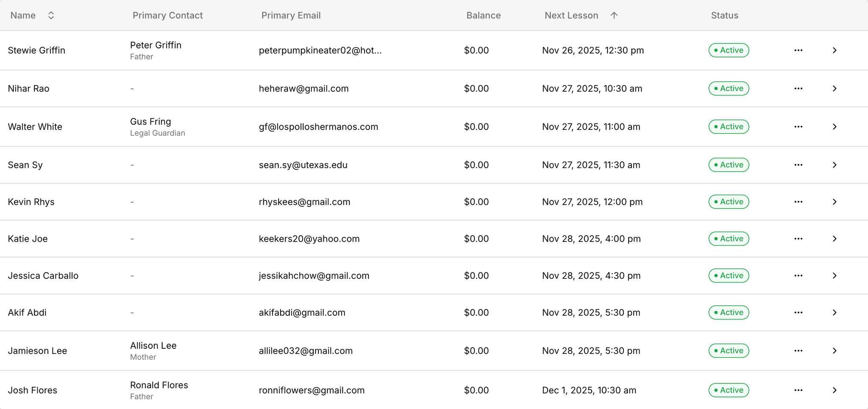868x409 pixels.
Task: Open the three-dot menu for Jamieson Lee
Action: click(x=798, y=351)
